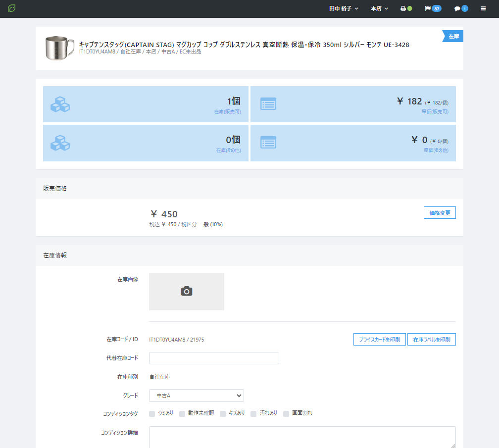Viewport: 499px width, 448px height.
Task: Open flag notifications with 87 badge
Action: pyautogui.click(x=433, y=8)
